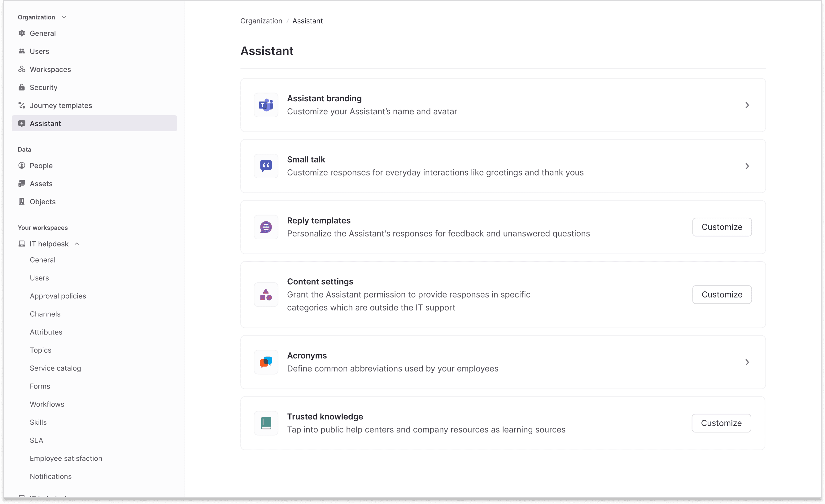Click the Content settings shapes icon

[266, 294]
